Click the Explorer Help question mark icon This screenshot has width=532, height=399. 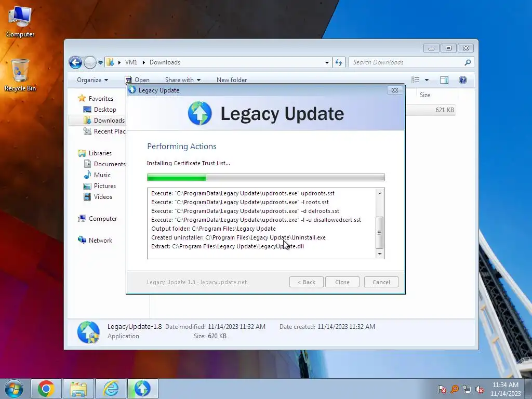point(463,79)
